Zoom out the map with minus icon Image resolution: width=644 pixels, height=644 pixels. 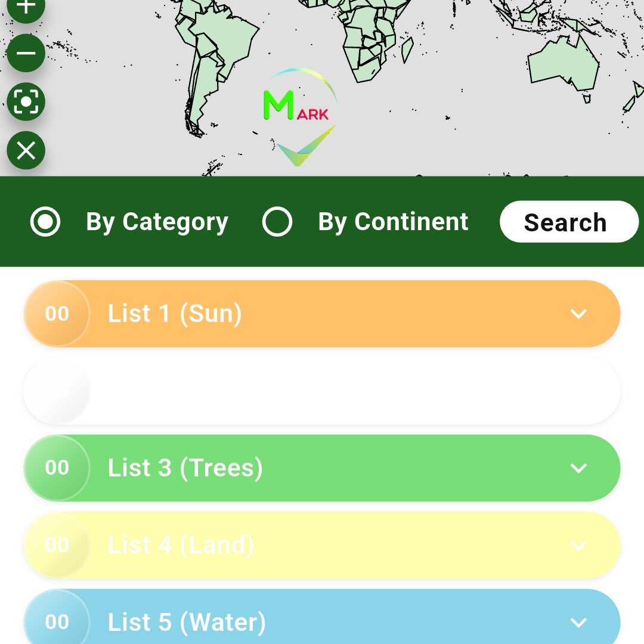click(26, 53)
